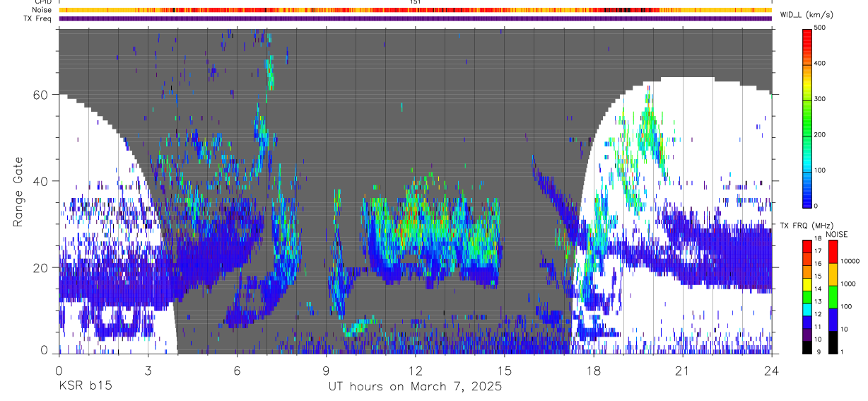Screen dimensions: 868x401
Task: Click the '1000' tick on NOISE scale
Action: pyautogui.click(x=849, y=284)
